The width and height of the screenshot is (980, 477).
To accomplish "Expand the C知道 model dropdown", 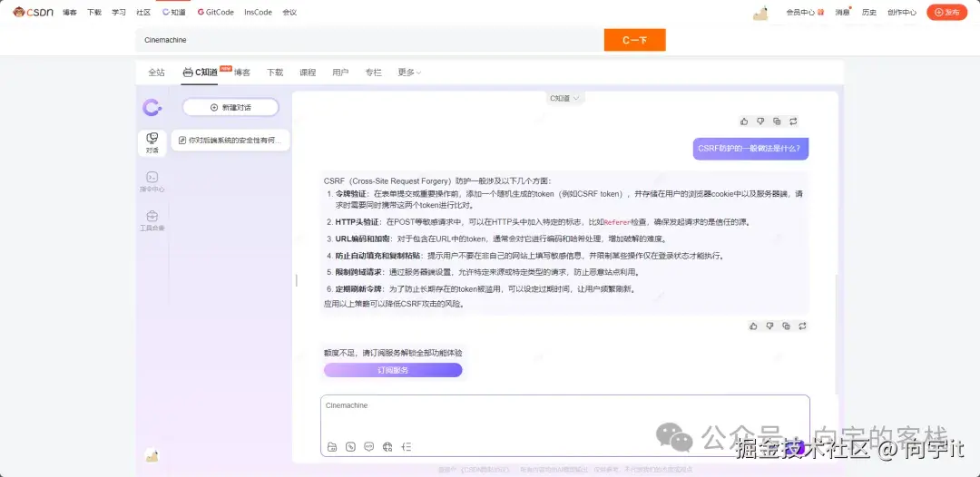I will 565,98.
